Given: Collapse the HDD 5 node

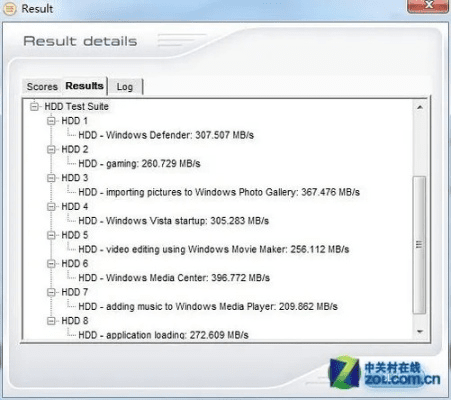Looking at the screenshot, I should [x=51, y=235].
